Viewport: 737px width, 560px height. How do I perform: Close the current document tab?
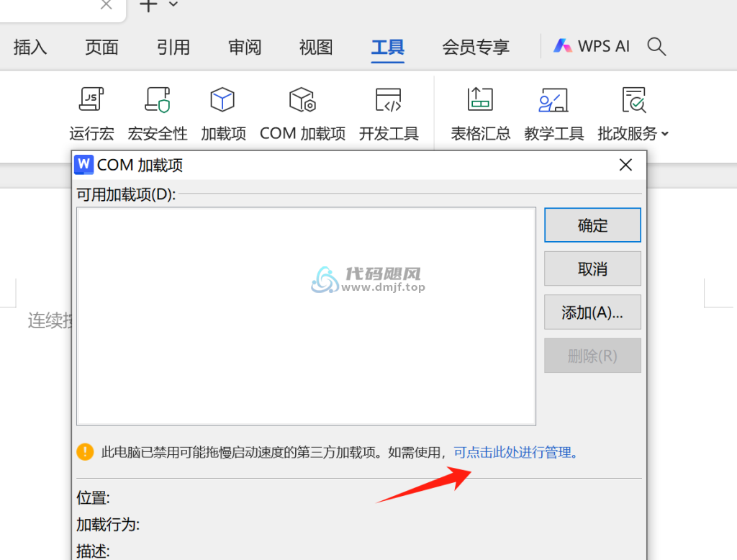pos(107,5)
